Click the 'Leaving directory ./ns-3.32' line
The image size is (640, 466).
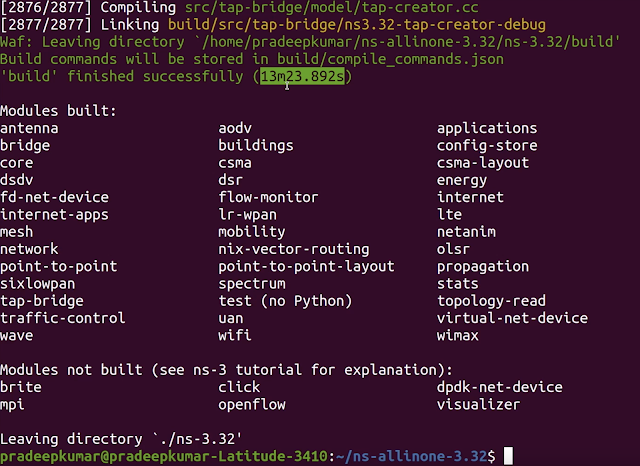coord(121,439)
